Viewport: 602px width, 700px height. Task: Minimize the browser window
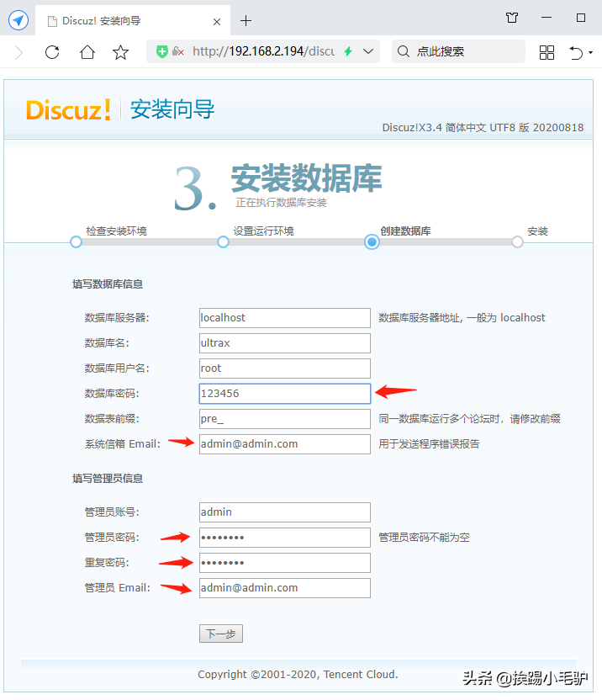(x=547, y=18)
